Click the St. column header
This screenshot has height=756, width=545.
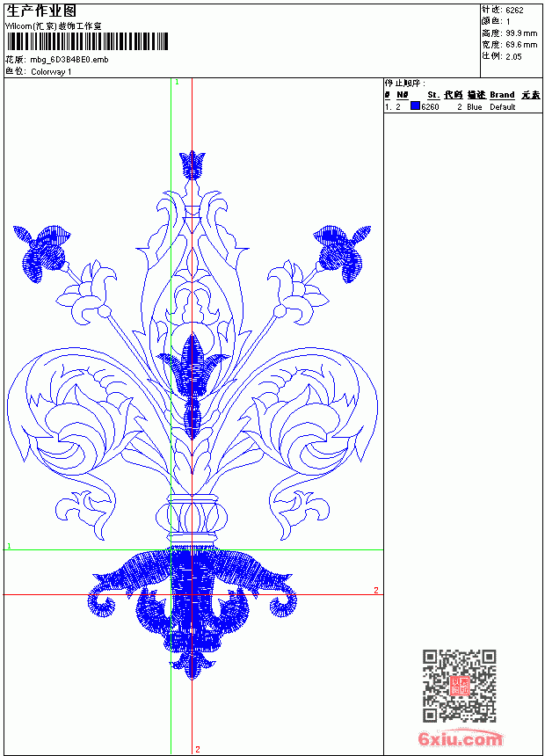pos(433,95)
